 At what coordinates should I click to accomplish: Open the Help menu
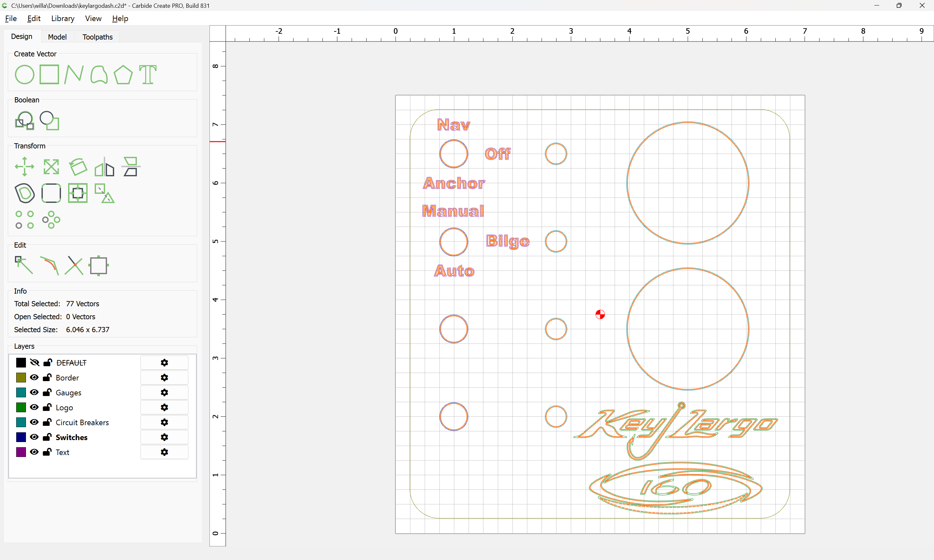120,18
